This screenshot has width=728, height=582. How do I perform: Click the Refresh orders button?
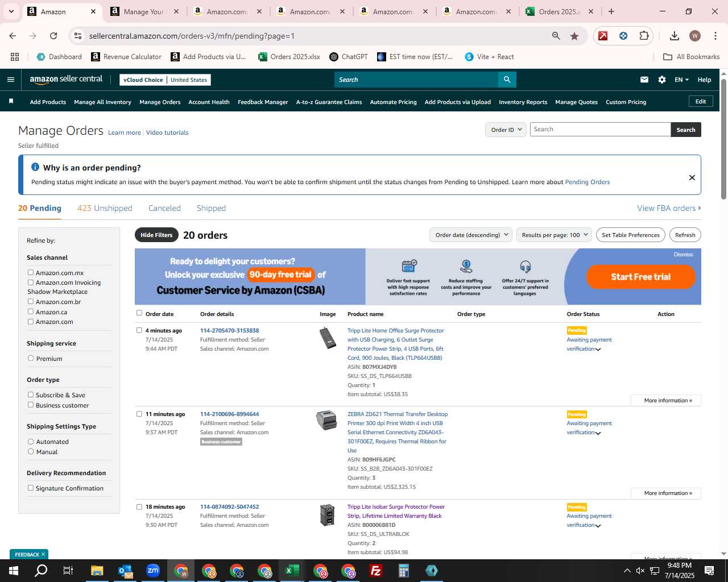pyautogui.click(x=685, y=235)
